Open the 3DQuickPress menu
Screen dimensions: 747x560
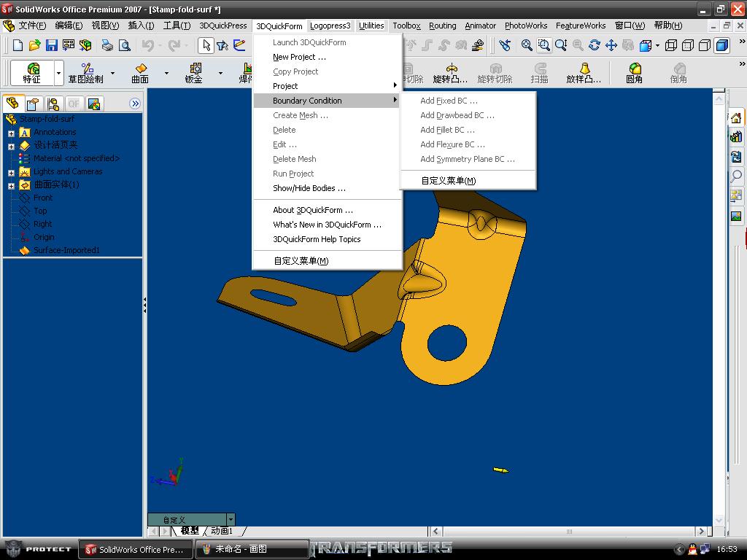tap(223, 26)
